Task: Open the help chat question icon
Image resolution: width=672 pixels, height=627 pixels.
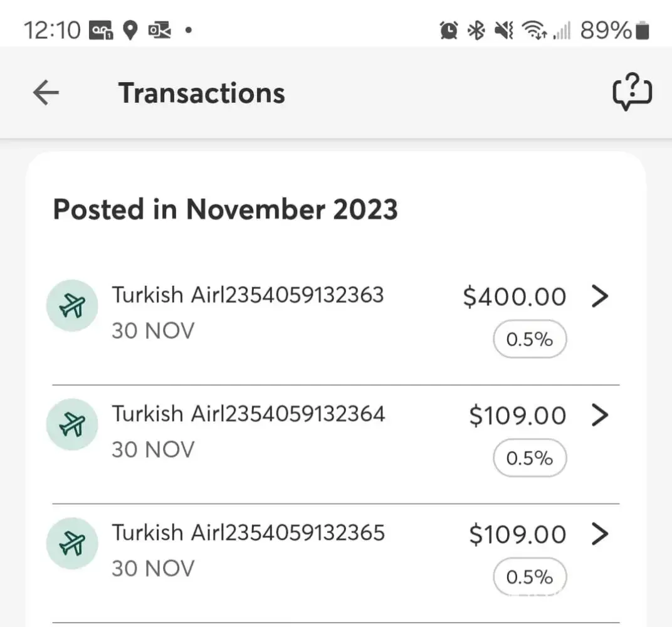Action: click(x=632, y=92)
